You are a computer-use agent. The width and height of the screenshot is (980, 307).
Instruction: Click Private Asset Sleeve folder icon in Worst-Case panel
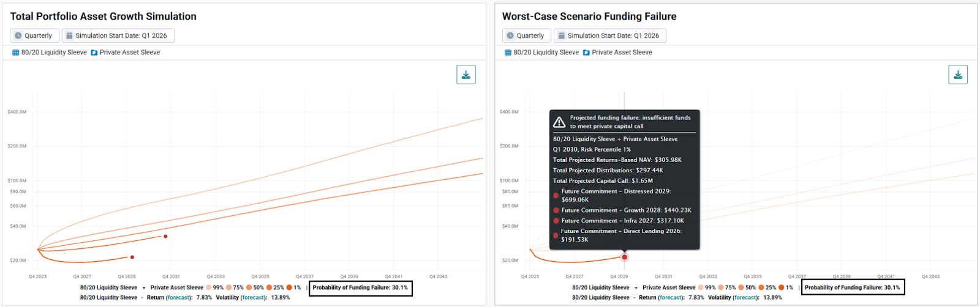tap(586, 53)
